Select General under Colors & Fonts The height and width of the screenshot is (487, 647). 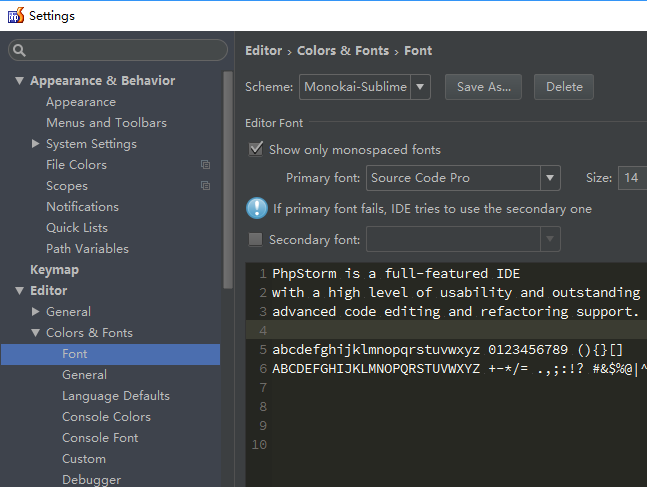(85, 375)
